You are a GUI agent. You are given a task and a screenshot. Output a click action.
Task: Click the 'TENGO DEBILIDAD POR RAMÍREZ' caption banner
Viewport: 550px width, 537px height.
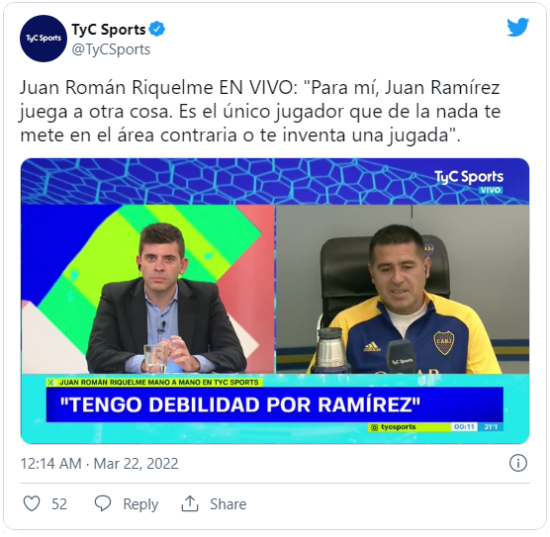pyautogui.click(x=275, y=405)
